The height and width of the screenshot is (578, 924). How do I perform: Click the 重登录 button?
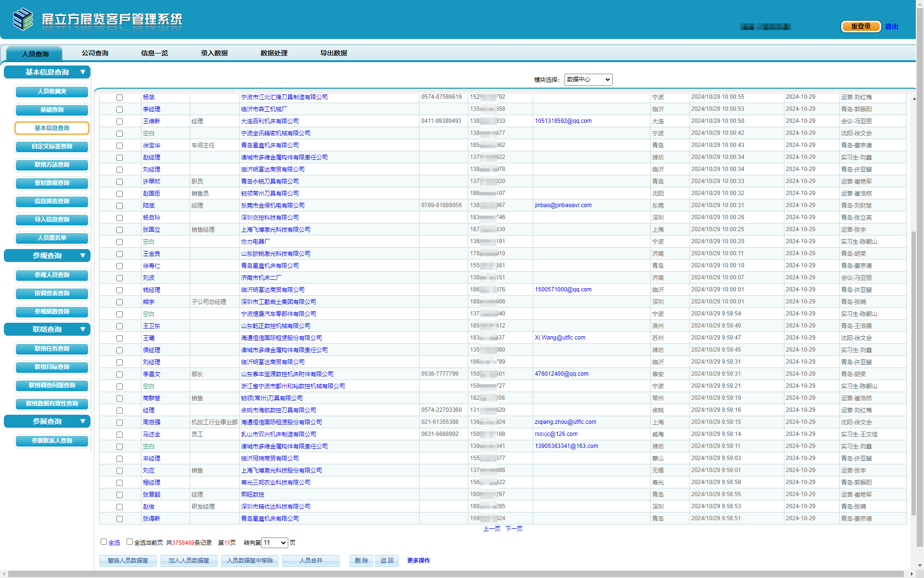(x=861, y=26)
